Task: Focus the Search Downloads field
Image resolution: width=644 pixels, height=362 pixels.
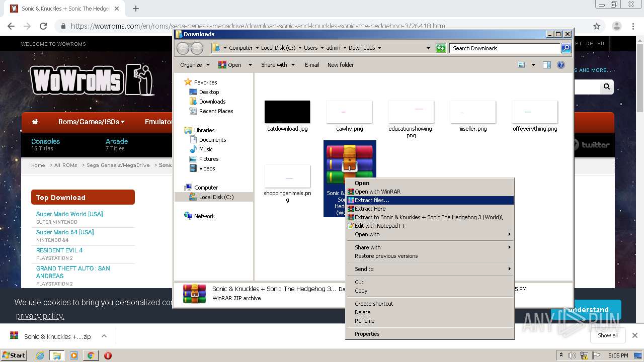Action: (x=505, y=48)
